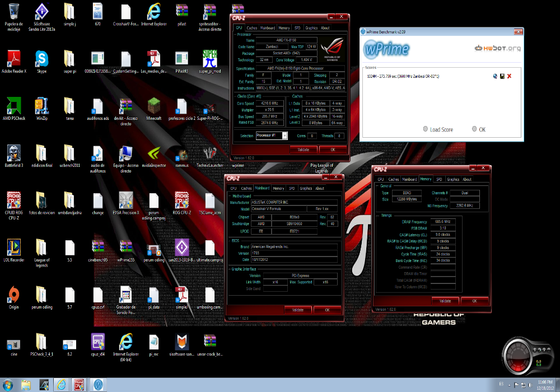Image resolution: width=560 pixels, height=392 pixels.
Task: Select SPD tab in Memory CPU-Z window
Action: (439, 179)
